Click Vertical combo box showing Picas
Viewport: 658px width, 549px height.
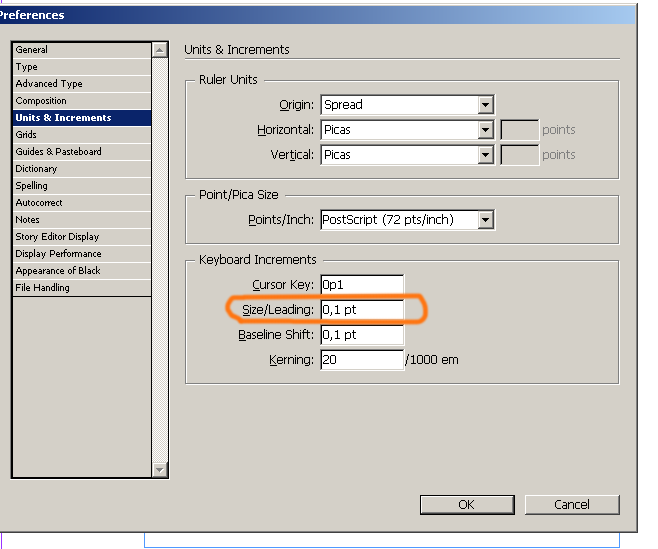407,155
